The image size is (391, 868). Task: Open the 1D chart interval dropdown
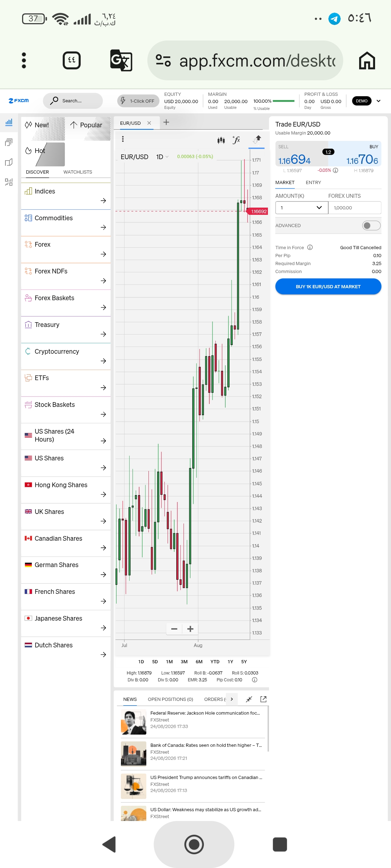[162, 157]
